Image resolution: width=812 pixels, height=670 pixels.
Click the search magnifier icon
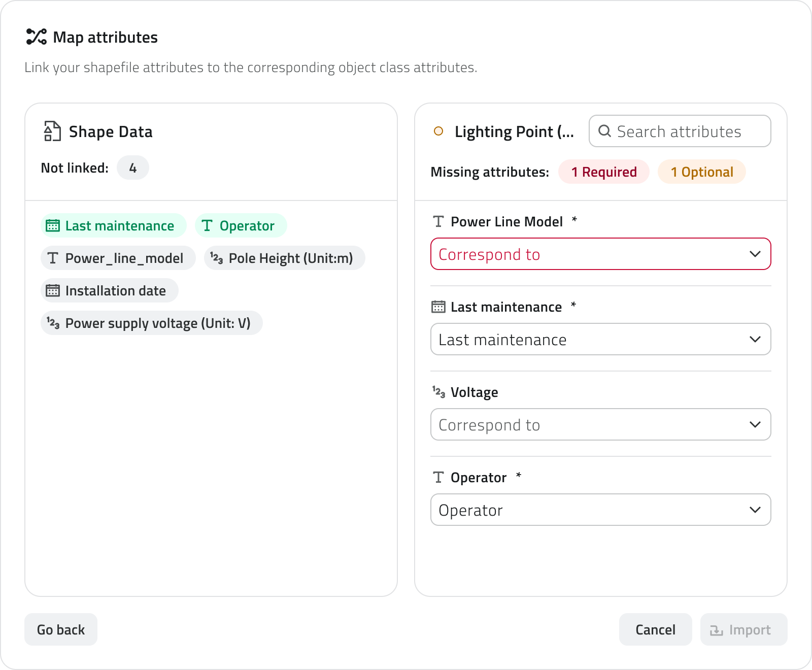(604, 131)
